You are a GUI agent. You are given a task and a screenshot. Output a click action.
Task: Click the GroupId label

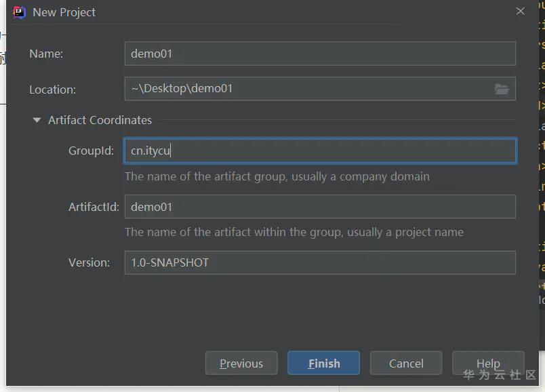[91, 151]
